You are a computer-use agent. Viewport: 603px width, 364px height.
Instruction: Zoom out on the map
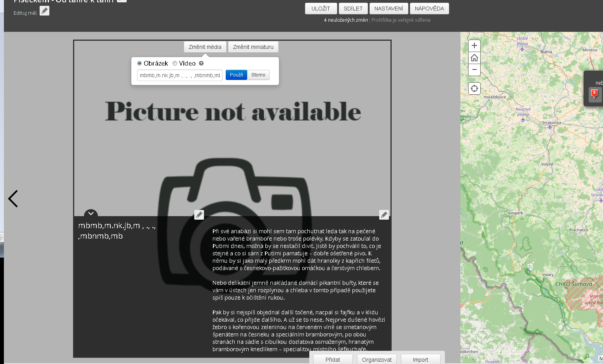pyautogui.click(x=474, y=70)
